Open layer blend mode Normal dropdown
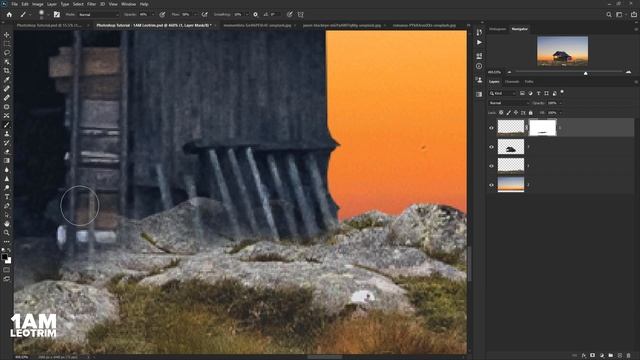The width and height of the screenshot is (640, 360). pos(509,103)
